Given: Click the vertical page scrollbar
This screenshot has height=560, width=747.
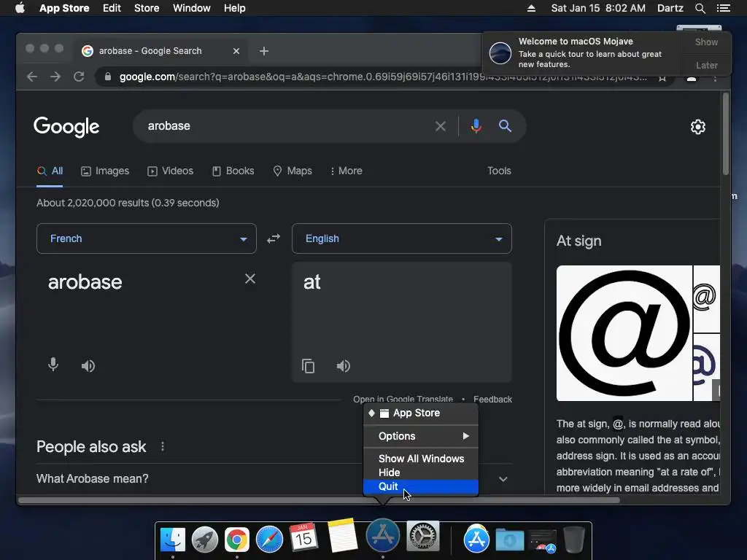Looking at the screenshot, I should point(726,134).
